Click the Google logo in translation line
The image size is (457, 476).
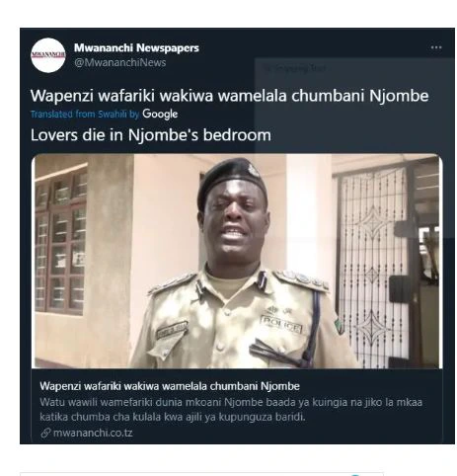coord(160,114)
